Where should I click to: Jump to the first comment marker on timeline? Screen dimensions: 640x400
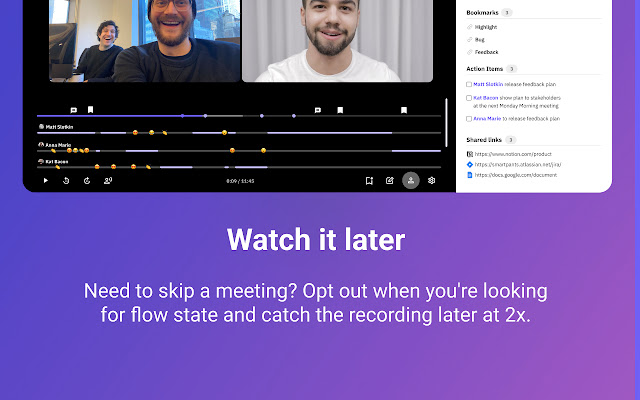point(73,110)
